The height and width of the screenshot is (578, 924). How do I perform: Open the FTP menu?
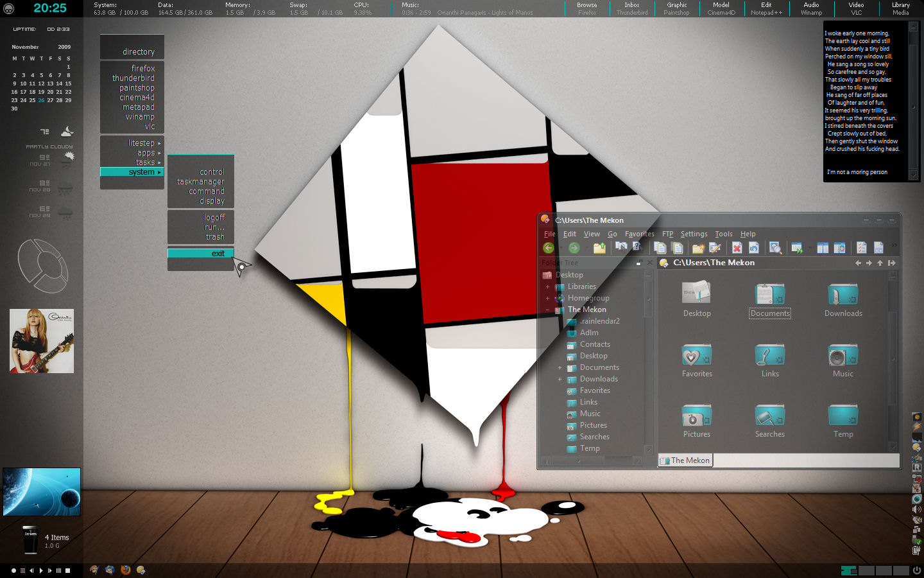(x=667, y=234)
